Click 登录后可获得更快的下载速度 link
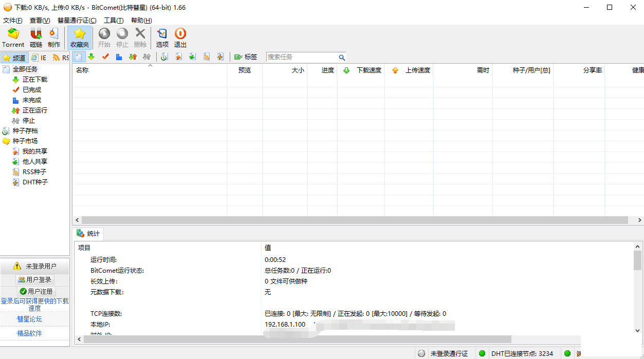 tap(34, 305)
